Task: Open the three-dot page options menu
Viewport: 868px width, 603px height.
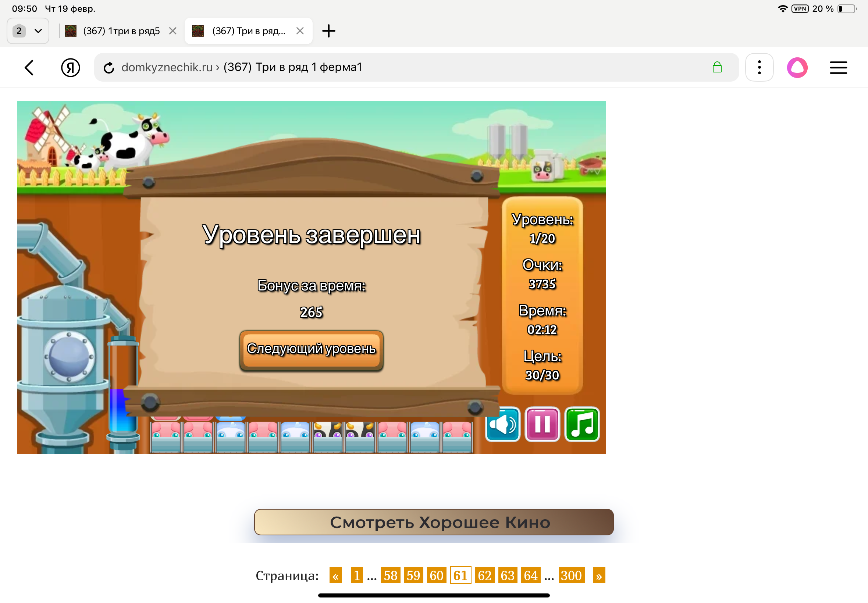Action: click(x=759, y=68)
